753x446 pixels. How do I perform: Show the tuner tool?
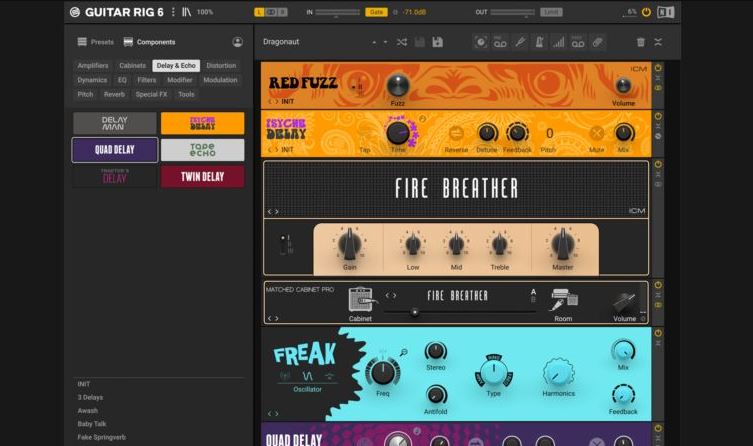tap(520, 42)
